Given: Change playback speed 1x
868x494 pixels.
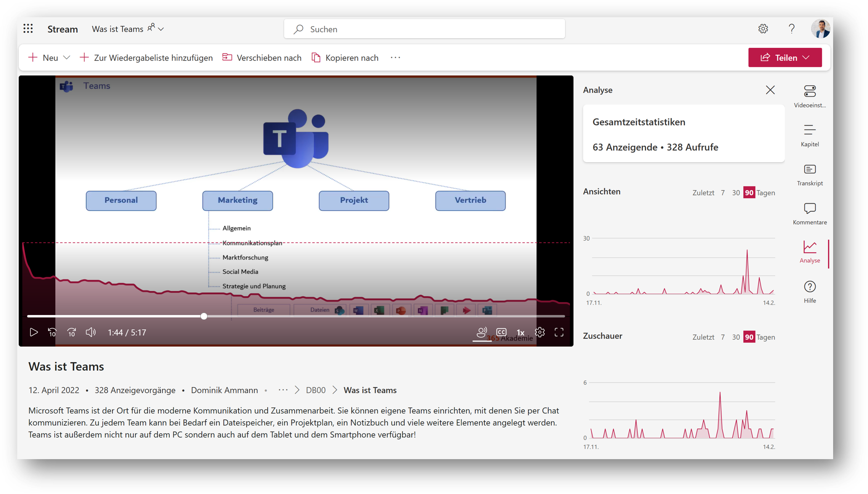Looking at the screenshot, I should [x=521, y=333].
